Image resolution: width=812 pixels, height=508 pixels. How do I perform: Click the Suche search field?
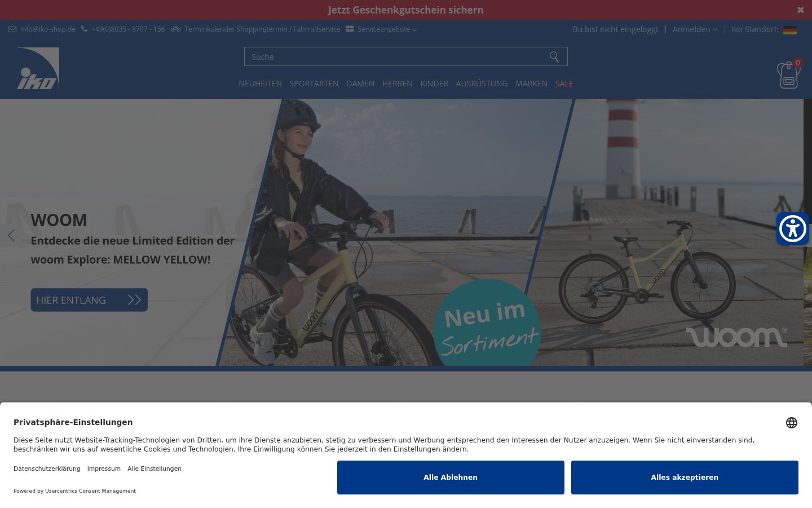406,57
